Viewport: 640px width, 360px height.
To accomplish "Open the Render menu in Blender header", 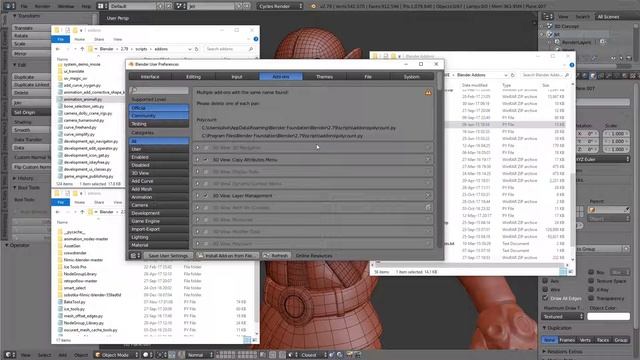I will [42, 6].
